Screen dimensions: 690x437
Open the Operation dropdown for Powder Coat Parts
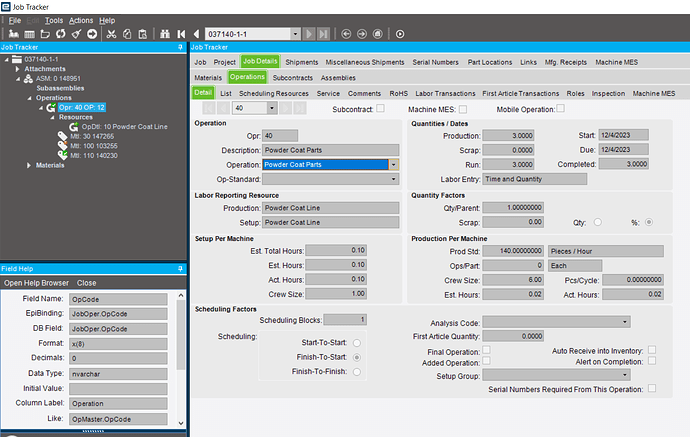(394, 163)
